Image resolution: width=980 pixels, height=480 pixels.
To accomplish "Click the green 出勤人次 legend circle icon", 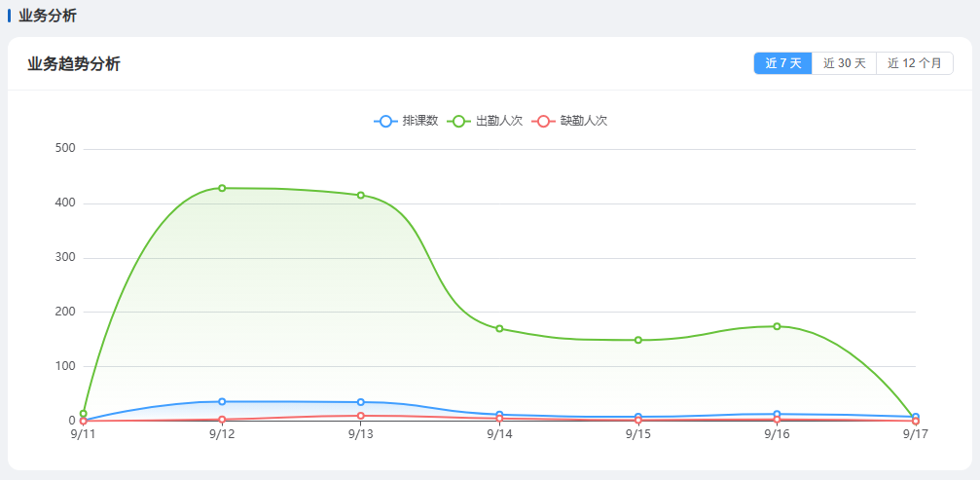I will tap(458, 122).
